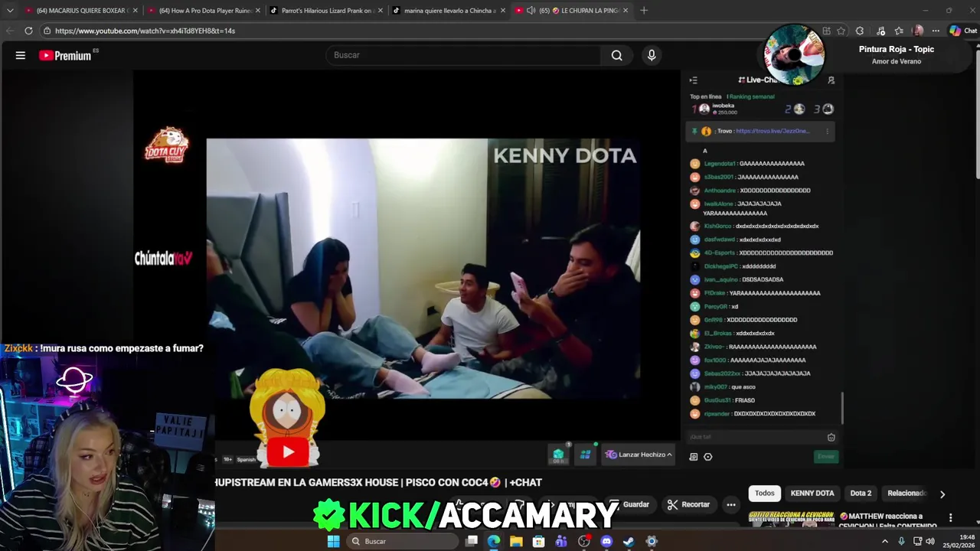Image resolution: width=980 pixels, height=551 pixels.
Task: Open MATTHEW reacciona a CEVICHON video thumbnail
Action: [791, 520]
